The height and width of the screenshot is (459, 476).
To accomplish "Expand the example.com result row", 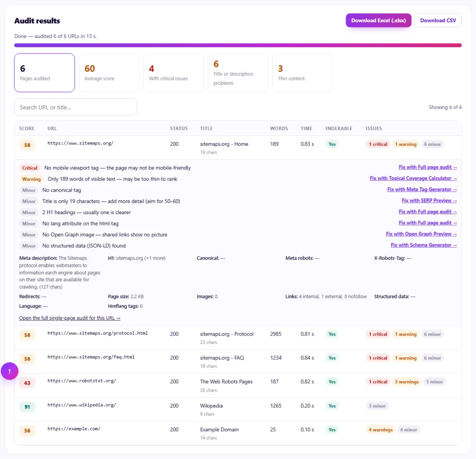I will point(238,433).
